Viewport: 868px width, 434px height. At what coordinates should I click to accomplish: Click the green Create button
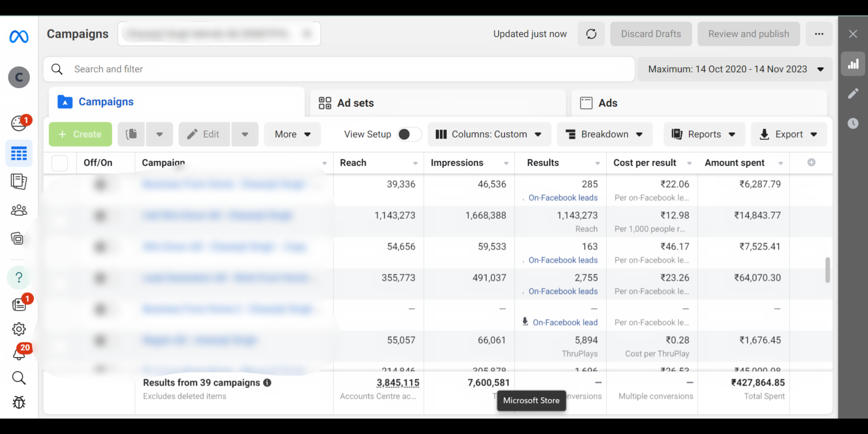pyautogui.click(x=80, y=134)
